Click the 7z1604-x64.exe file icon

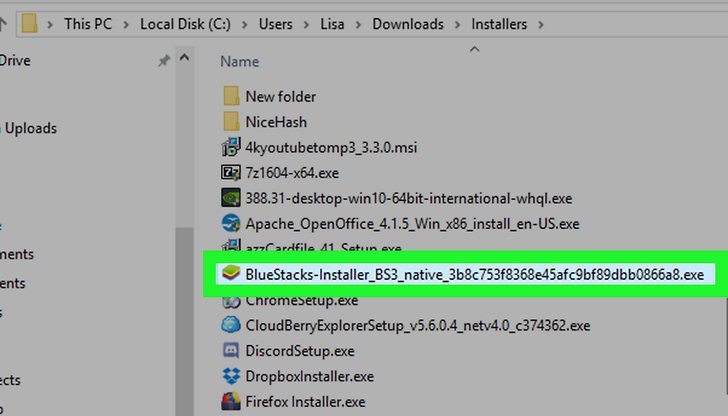(x=231, y=173)
